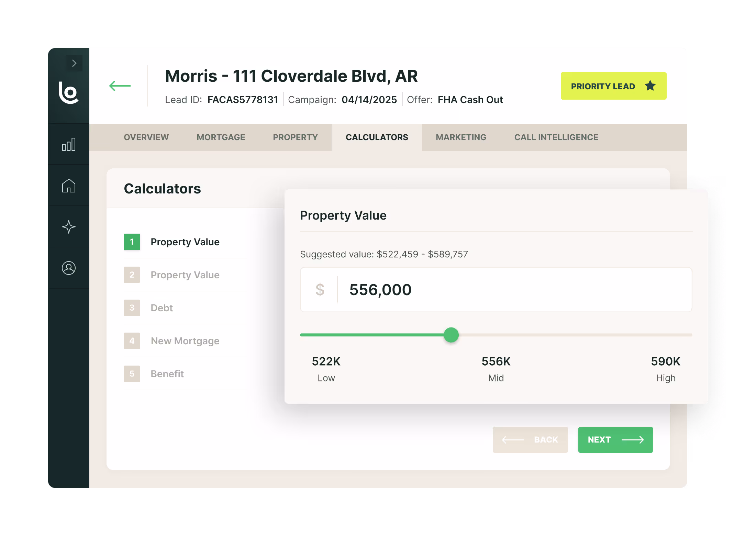Open the Call Intelligence tab

click(x=556, y=137)
